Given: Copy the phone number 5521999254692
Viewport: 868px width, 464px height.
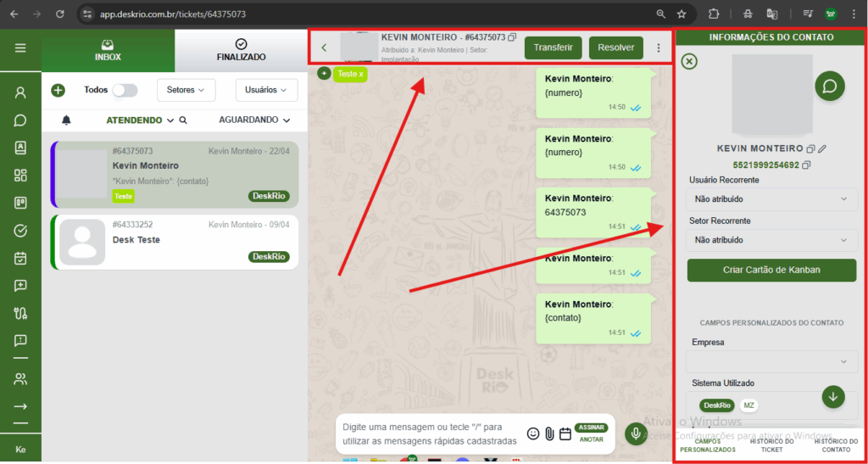Looking at the screenshot, I should pos(806,165).
